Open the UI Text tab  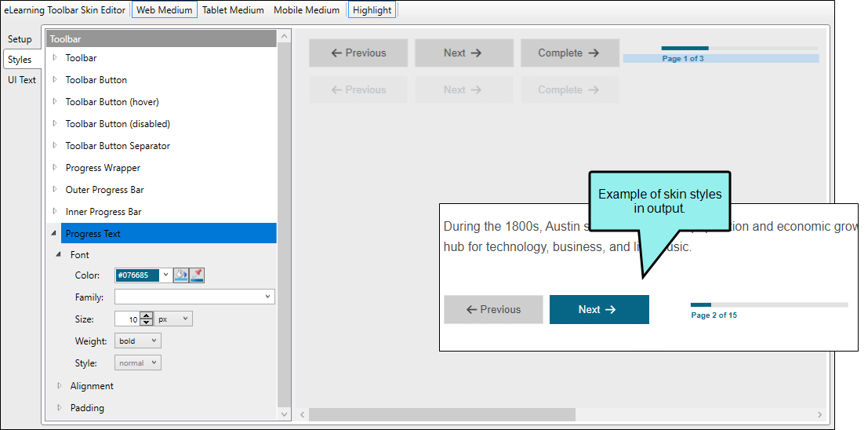point(22,80)
